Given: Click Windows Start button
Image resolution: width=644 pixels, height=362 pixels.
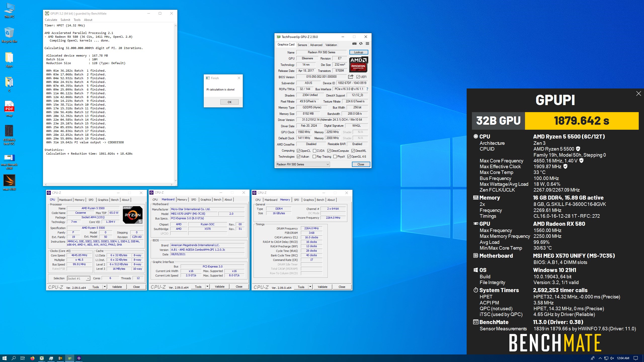Looking at the screenshot, I should tap(4, 358).
